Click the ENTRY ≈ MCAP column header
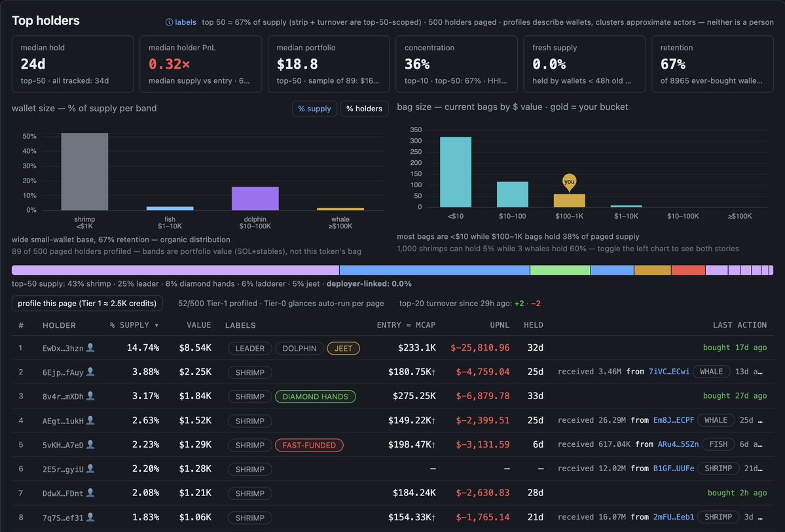785x532 pixels. coord(406,325)
